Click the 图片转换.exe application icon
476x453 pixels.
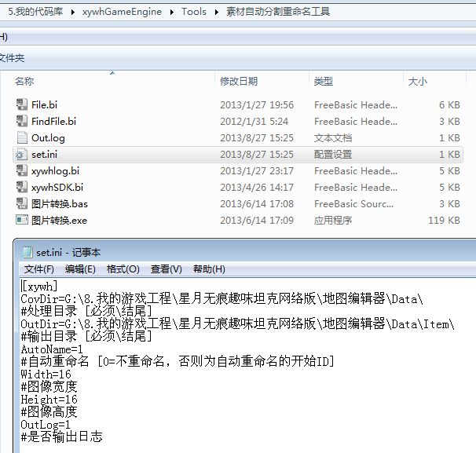[22, 220]
